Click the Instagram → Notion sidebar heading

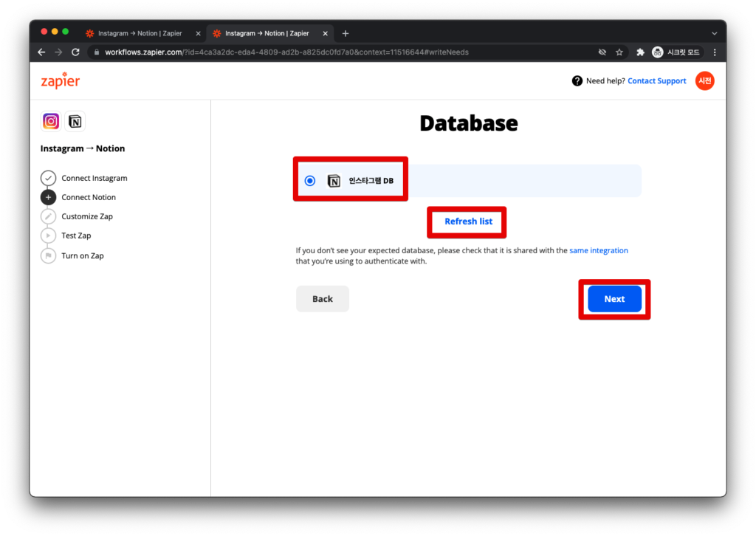83,148
